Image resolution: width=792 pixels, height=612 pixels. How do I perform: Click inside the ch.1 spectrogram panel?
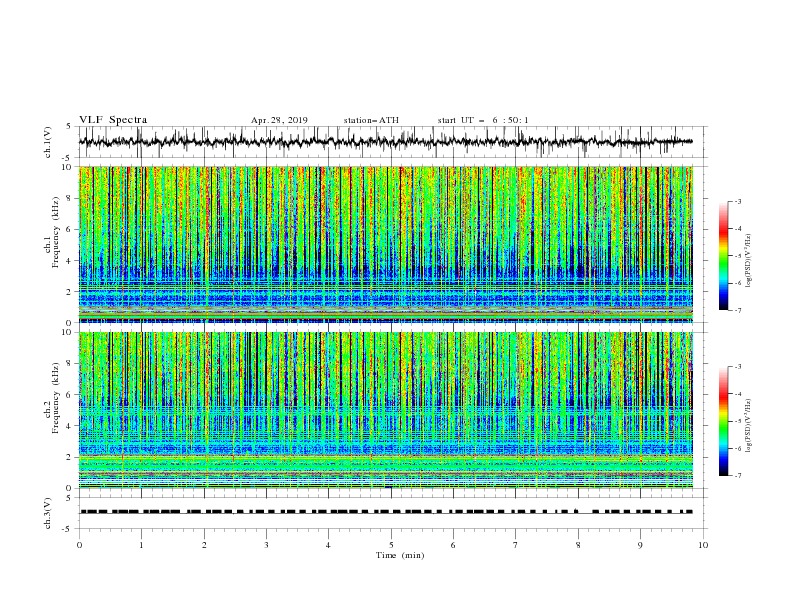pos(386,244)
